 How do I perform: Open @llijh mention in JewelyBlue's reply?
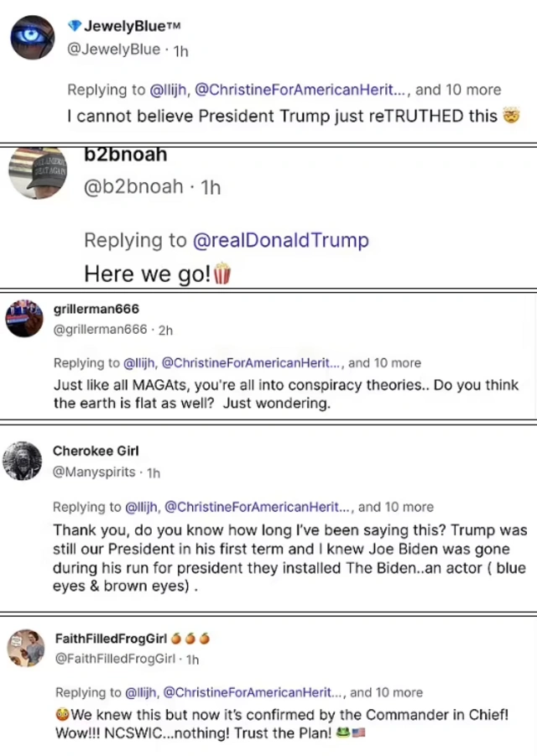[x=169, y=90]
